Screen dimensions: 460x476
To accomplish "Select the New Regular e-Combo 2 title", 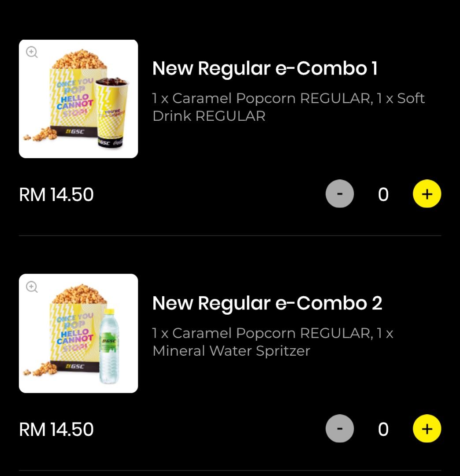I will point(267,303).
